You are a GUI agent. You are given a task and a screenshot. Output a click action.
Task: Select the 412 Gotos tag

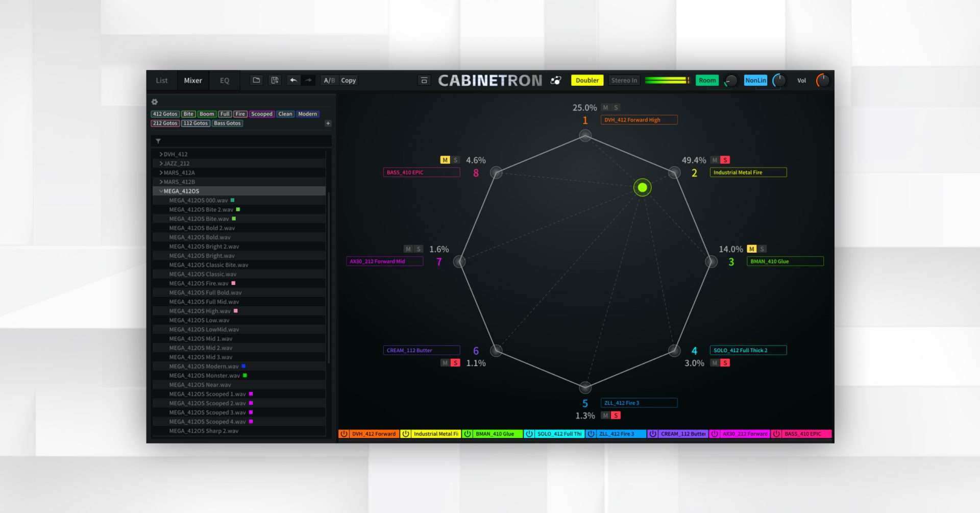pyautogui.click(x=165, y=114)
